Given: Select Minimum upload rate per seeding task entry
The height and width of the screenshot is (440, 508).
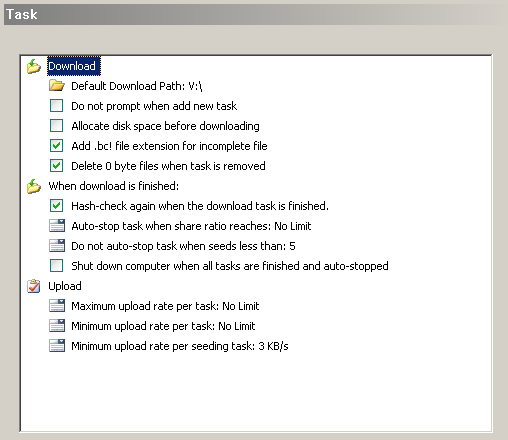Looking at the screenshot, I should (180, 346).
